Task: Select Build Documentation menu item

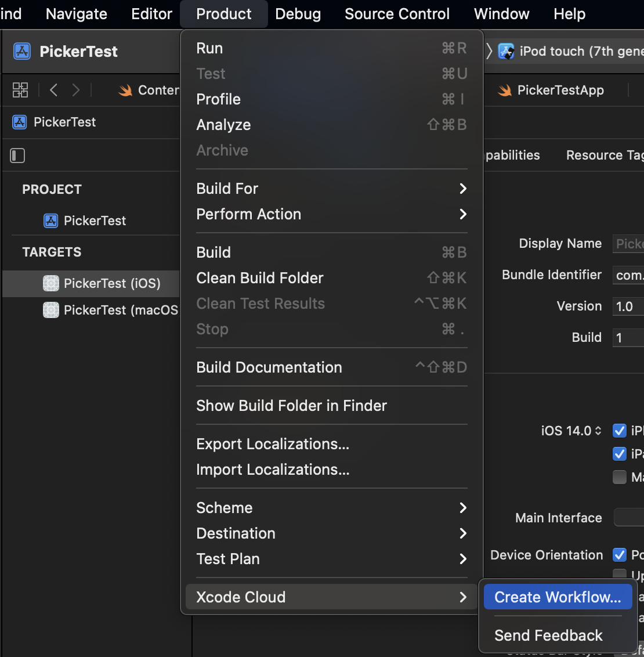Action: [x=332, y=367]
